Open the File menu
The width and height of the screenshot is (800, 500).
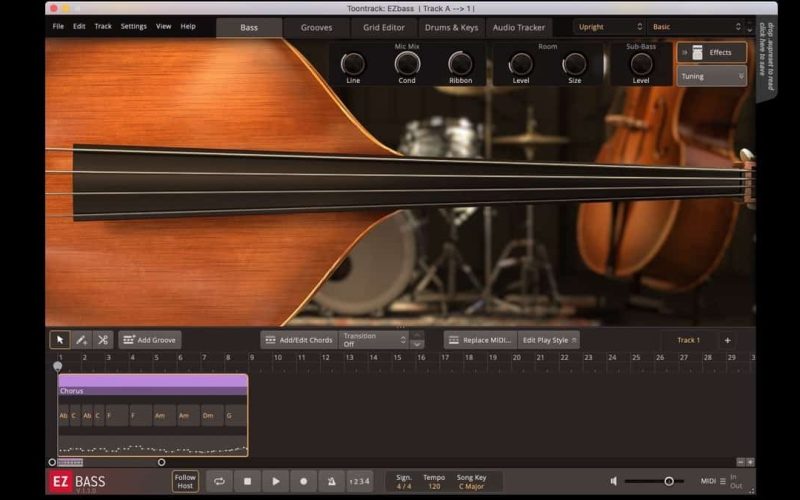coord(58,26)
